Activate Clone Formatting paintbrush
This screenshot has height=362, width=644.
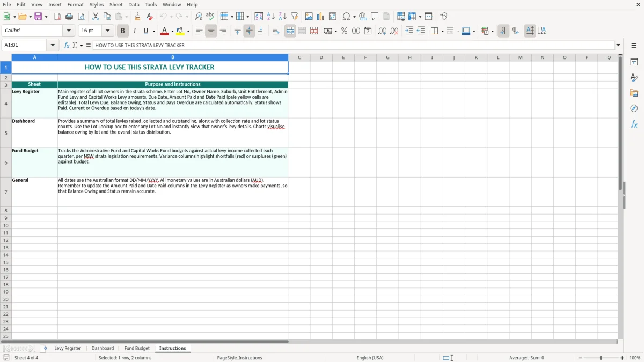(x=137, y=17)
